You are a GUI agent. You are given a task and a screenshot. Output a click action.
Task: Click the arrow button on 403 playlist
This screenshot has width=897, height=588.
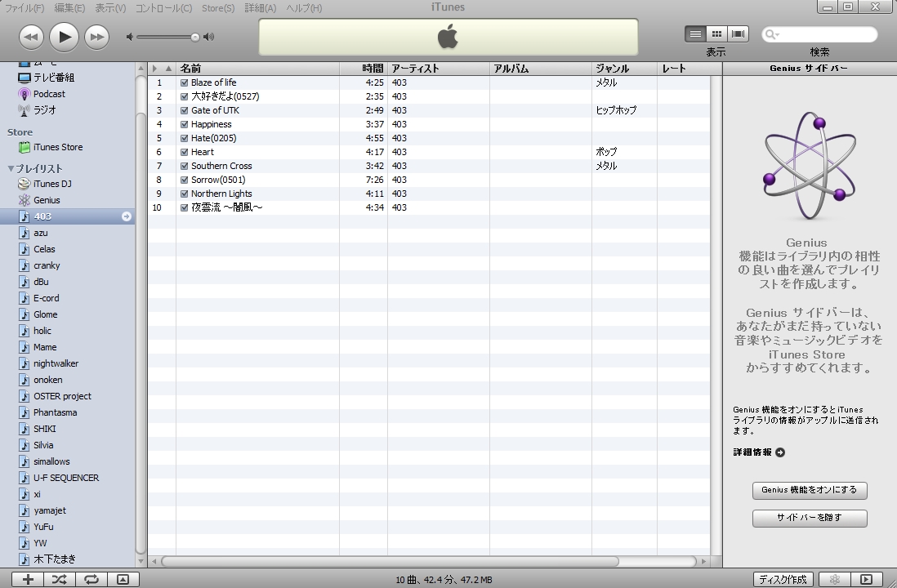[127, 216]
